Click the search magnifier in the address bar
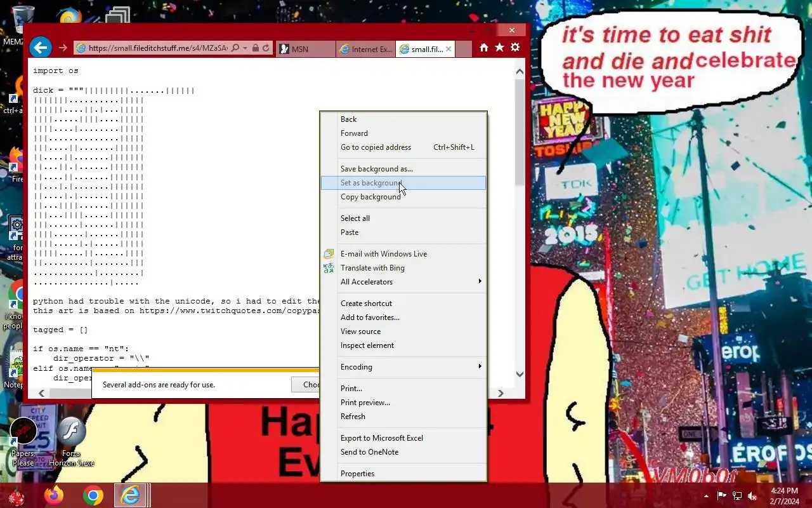 coord(235,48)
